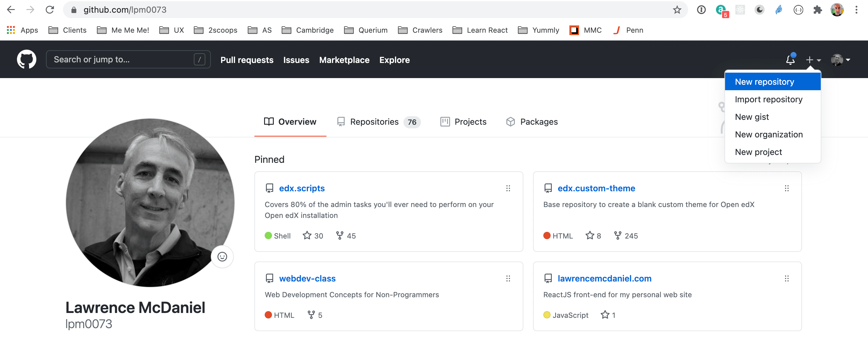Go back with the browser back arrow
The image size is (868, 339).
coord(11,10)
